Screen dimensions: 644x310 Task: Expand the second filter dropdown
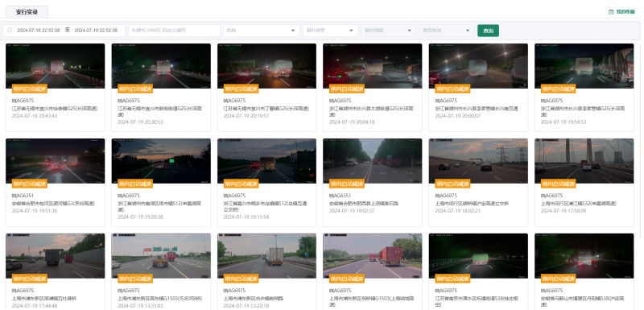coord(330,31)
